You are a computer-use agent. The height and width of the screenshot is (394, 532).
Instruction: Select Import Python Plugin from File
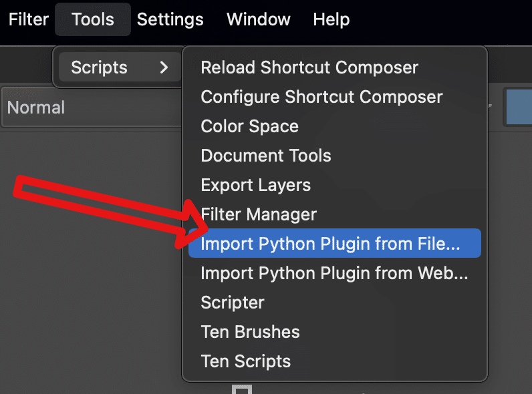tap(335, 243)
